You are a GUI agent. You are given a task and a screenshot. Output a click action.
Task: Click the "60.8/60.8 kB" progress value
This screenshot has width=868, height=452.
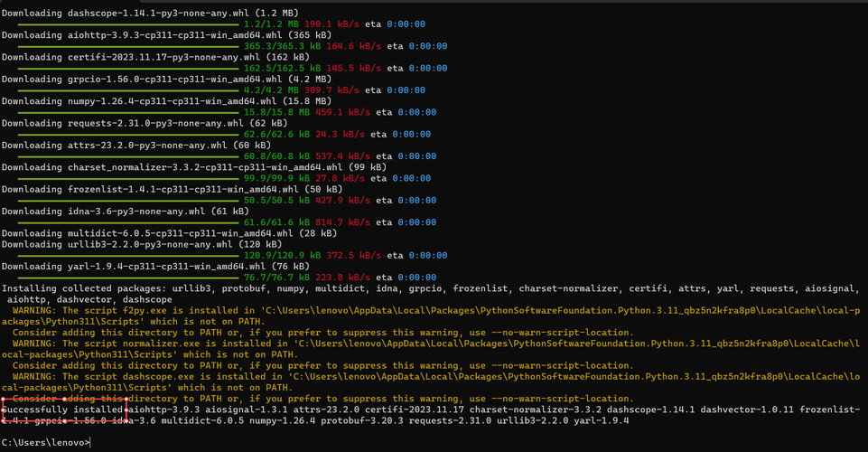(x=276, y=156)
